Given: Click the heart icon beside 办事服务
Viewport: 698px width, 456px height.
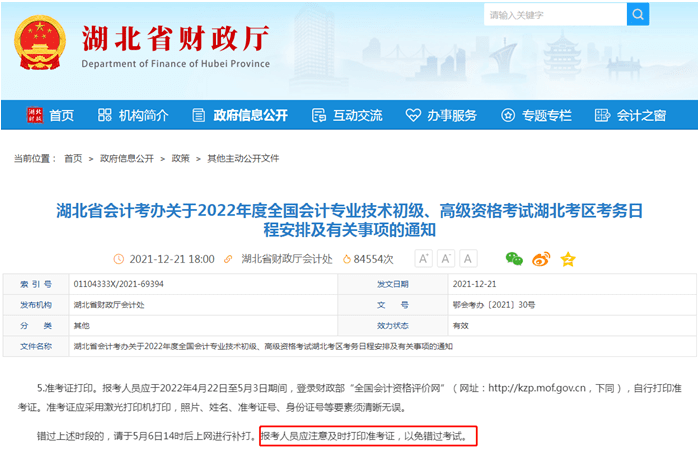Looking at the screenshot, I should 413,115.
